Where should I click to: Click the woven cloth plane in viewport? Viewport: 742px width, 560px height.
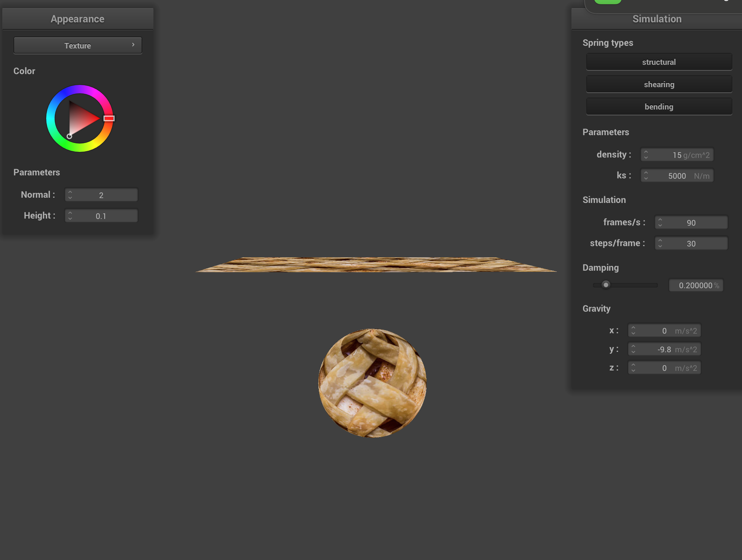click(x=375, y=264)
